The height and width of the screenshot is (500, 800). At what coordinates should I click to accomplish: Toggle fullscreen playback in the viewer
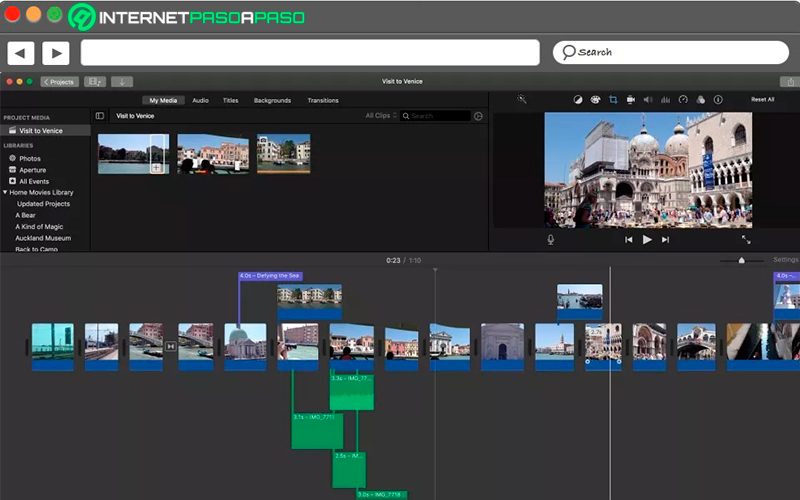point(746,239)
